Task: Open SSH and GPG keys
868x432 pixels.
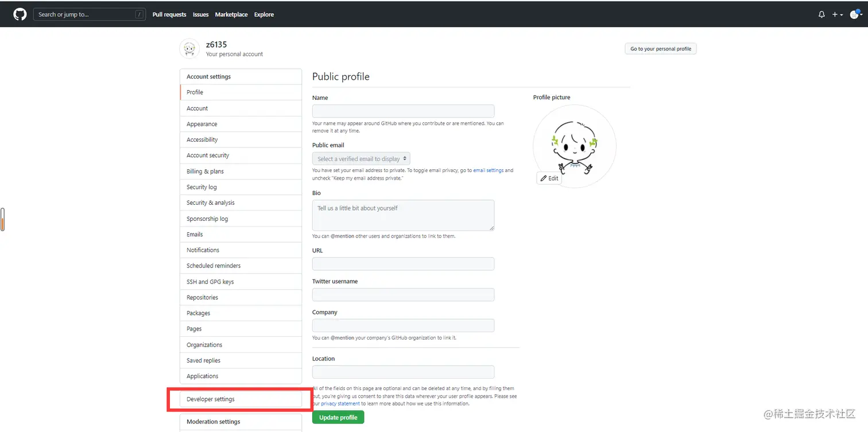Action: tap(241, 282)
